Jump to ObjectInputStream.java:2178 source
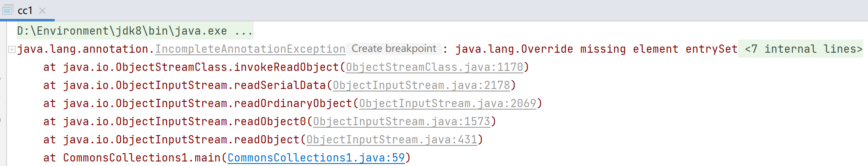Image resolution: width=868 pixels, height=166 pixels. 421,85
